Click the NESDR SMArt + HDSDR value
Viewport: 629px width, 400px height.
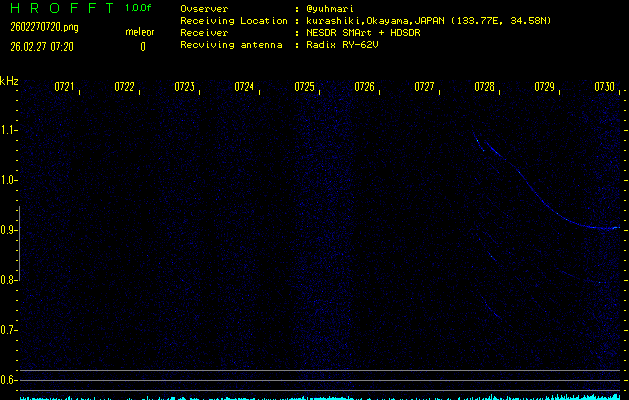point(363,33)
